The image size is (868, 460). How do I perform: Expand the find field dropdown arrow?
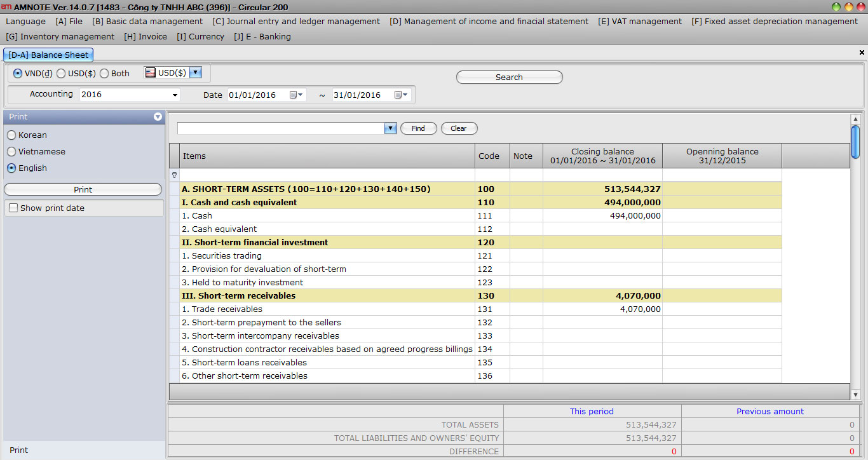pos(390,128)
